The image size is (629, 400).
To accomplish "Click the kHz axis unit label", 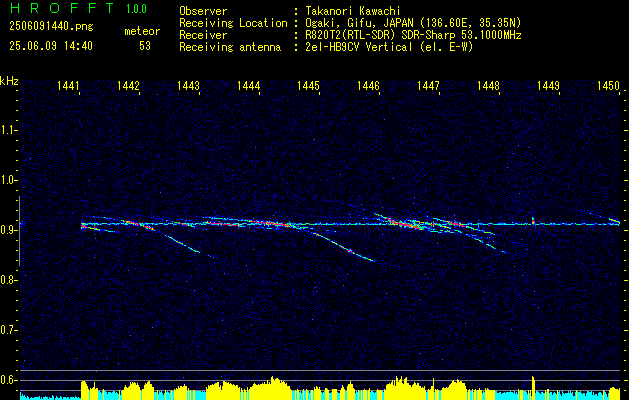I will 9,81.
